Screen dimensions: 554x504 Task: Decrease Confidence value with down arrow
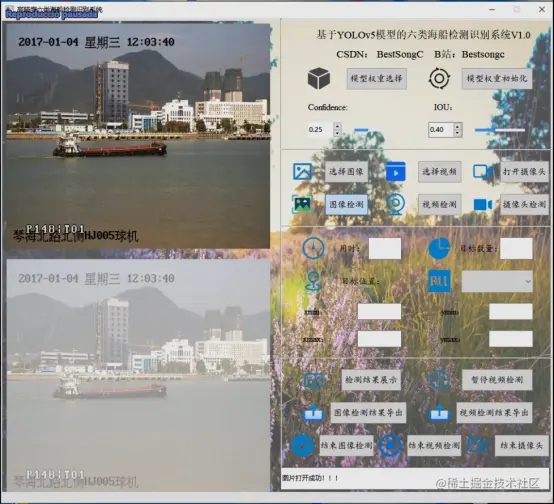337,133
